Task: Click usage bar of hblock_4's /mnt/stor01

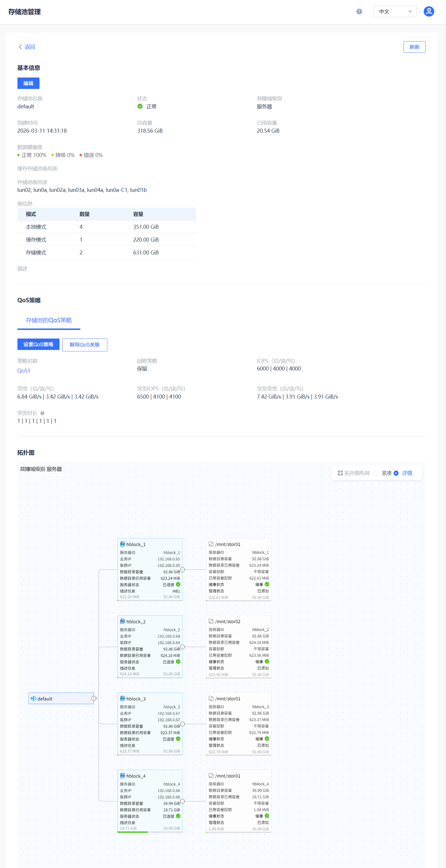Action: click(x=239, y=832)
